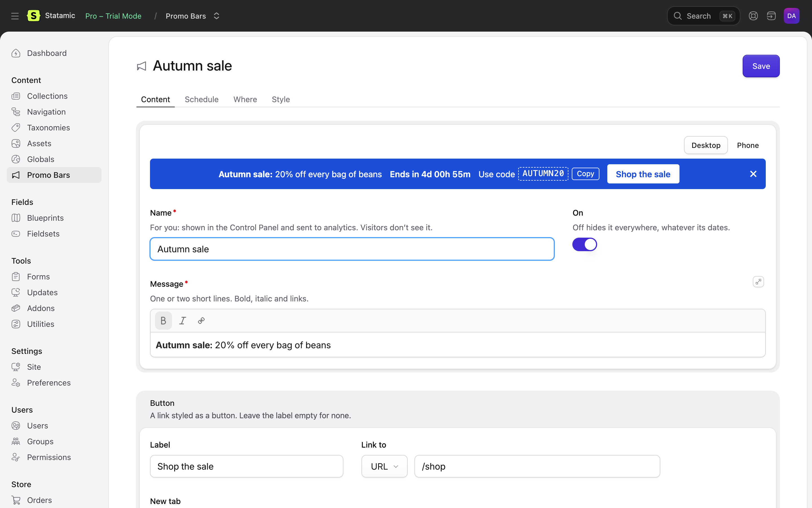Switch to the Style tab
The height and width of the screenshot is (508, 812).
click(x=281, y=99)
